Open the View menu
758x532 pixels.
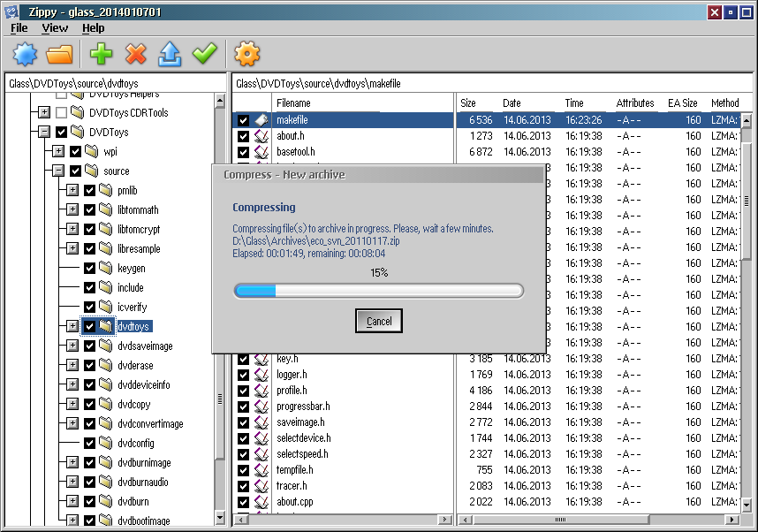click(55, 28)
